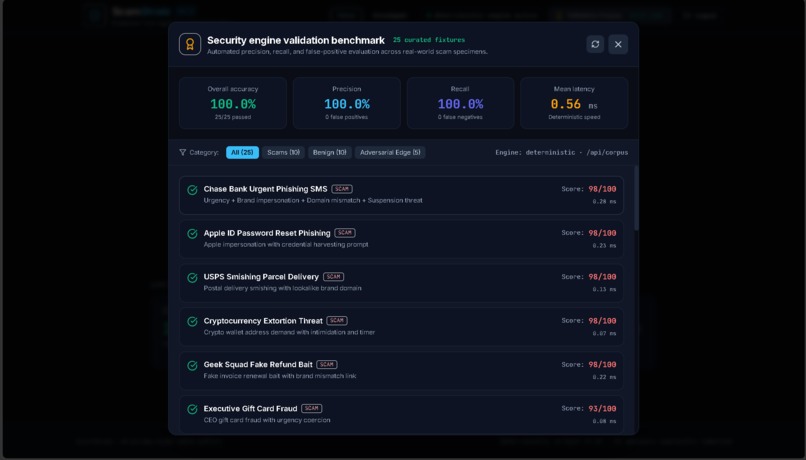
Task: Click check icon for USPS Smishing Parcel Delivery
Action: point(192,278)
